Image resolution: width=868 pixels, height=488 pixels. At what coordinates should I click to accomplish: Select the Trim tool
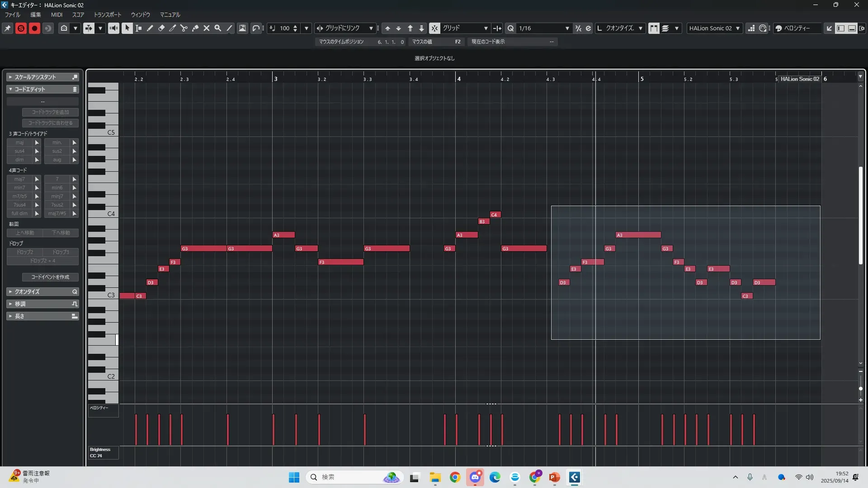(173, 28)
